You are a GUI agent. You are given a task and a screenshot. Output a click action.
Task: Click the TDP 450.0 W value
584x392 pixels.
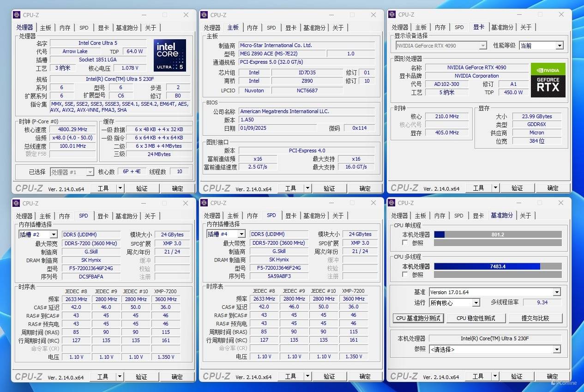513,92
